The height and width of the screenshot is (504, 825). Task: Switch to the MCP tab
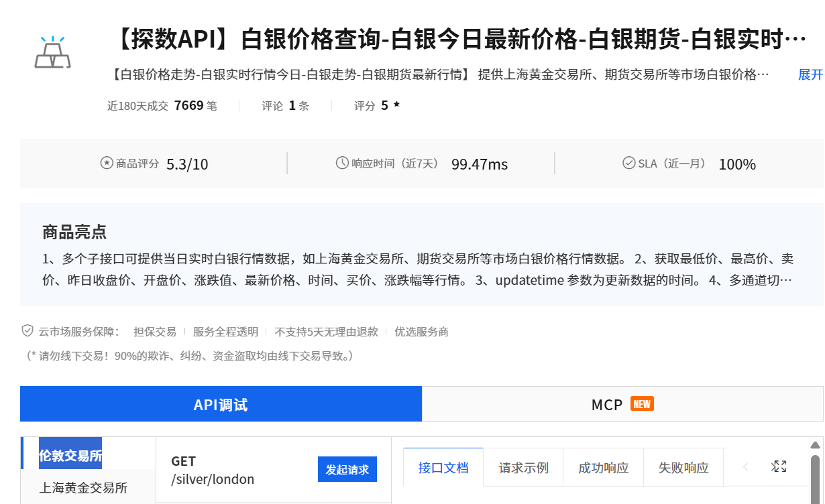(622, 404)
